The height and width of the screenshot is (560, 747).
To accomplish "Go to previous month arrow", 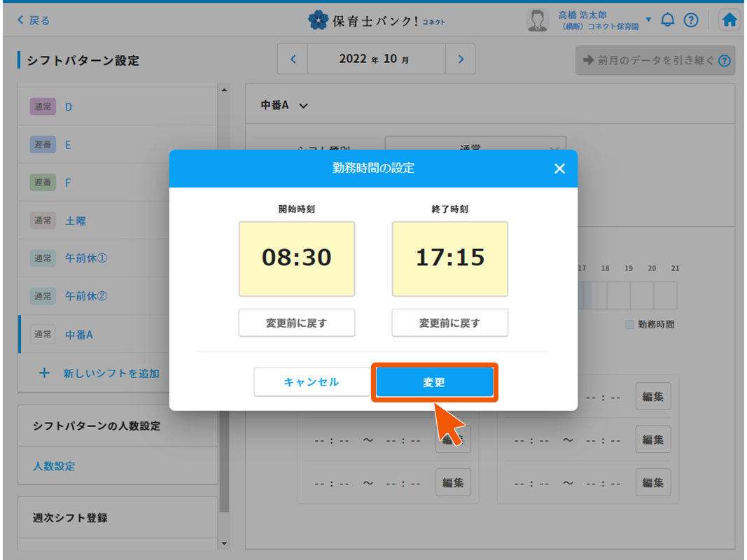I will 293,59.
